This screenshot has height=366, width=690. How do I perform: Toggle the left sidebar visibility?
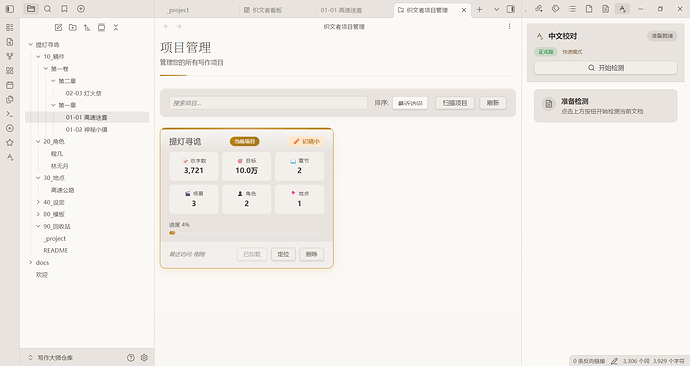[10, 9]
